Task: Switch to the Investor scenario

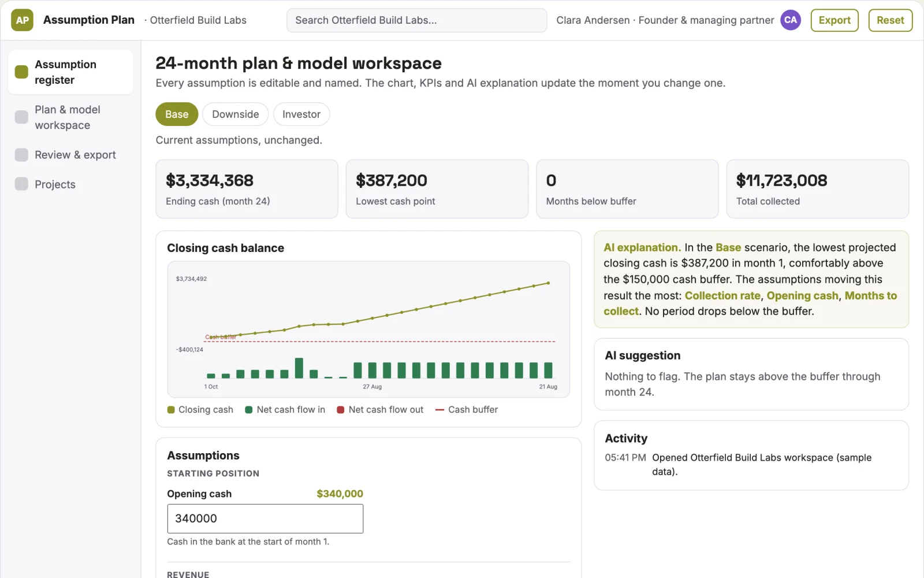Action: click(x=301, y=114)
